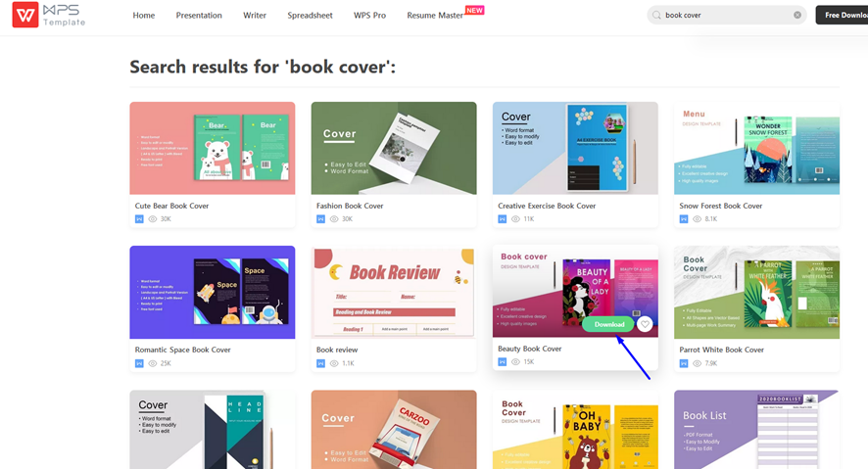Image resolution: width=868 pixels, height=469 pixels.
Task: Click the WPS Template logo
Action: coord(49,15)
